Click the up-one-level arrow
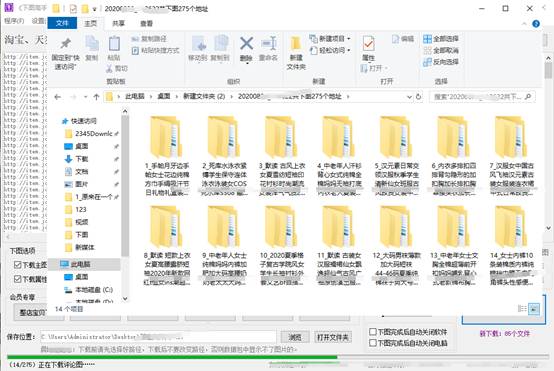 coord(96,97)
